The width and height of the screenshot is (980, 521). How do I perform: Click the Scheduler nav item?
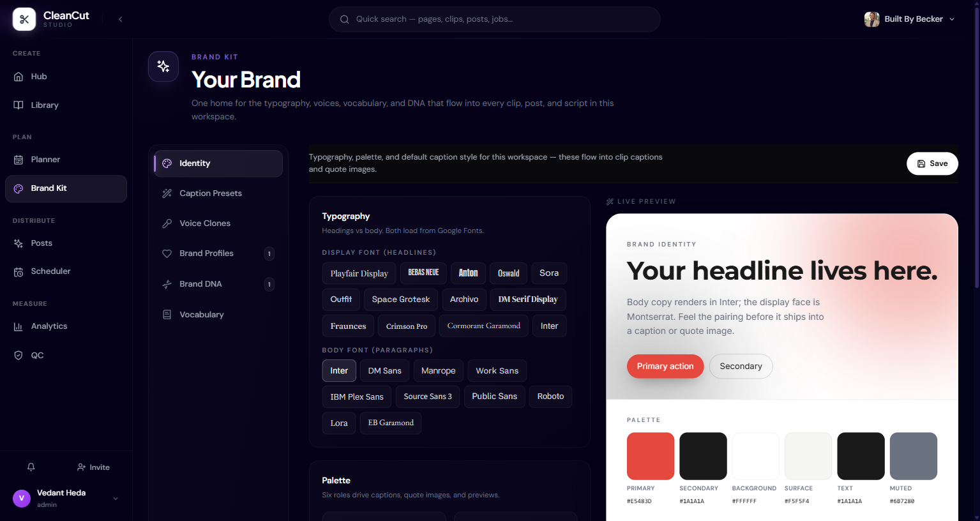tap(66, 272)
